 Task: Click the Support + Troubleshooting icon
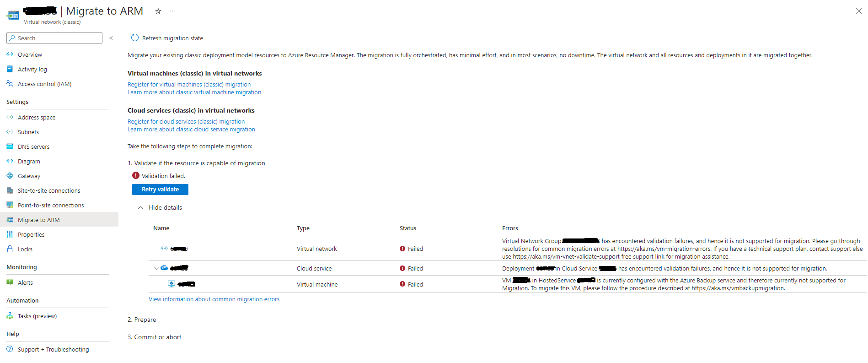pyautogui.click(x=10, y=349)
